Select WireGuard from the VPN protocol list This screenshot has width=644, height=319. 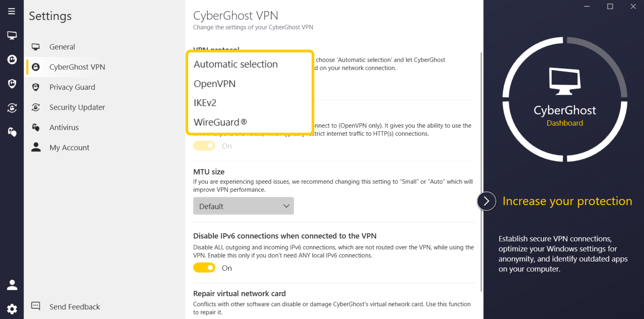coord(220,122)
